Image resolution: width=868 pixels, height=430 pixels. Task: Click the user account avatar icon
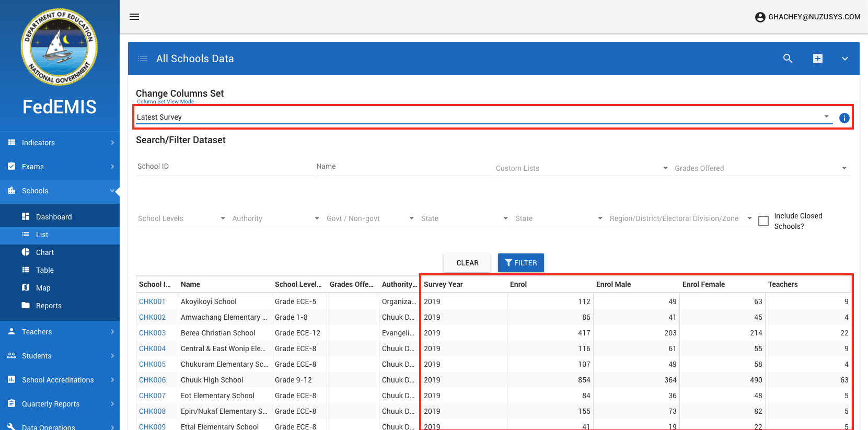[760, 17]
